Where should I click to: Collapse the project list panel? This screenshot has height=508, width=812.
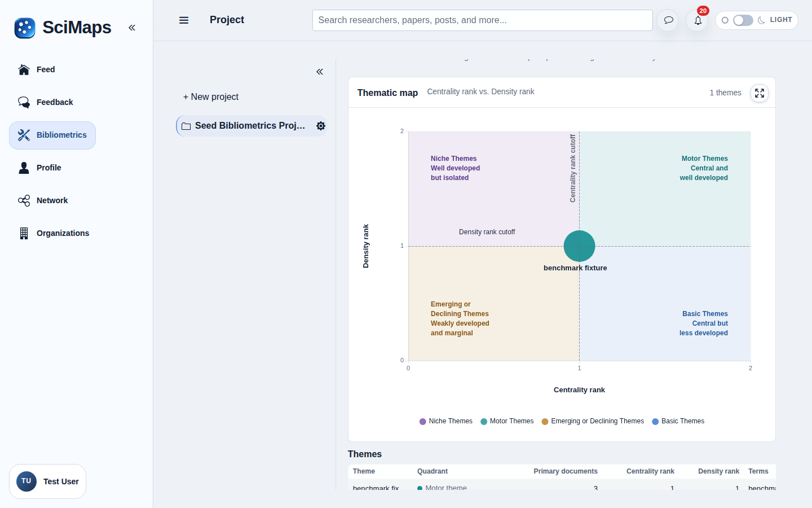[320, 72]
